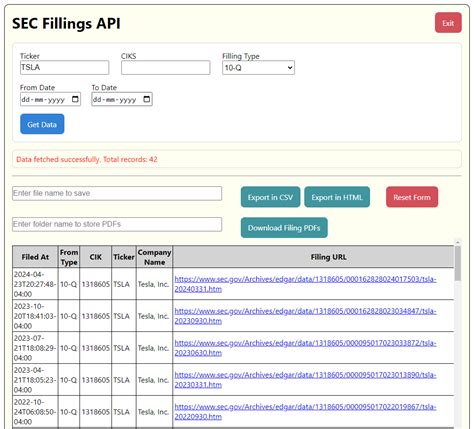Focus the Ticker input containing TSLA
The width and height of the screenshot is (474, 429).
pos(64,67)
